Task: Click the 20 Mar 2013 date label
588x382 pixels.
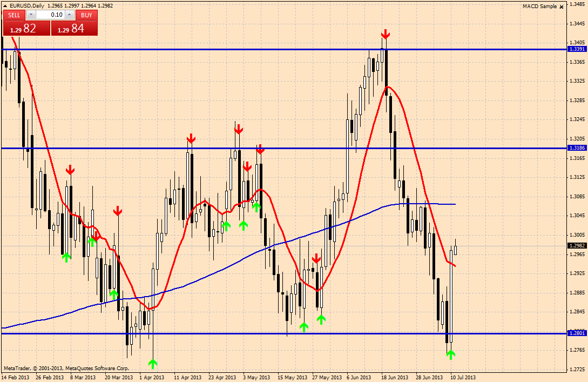Action: click(119, 378)
